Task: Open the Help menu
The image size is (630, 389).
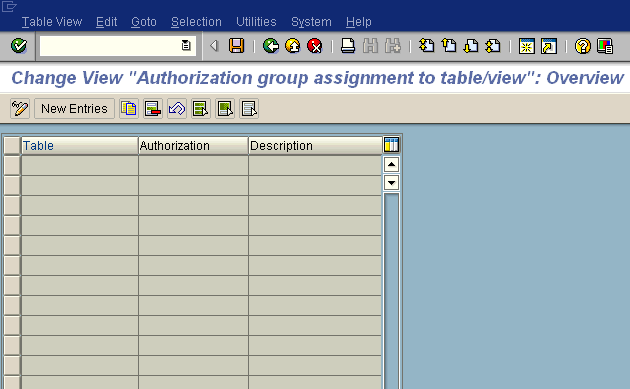Action: (358, 22)
